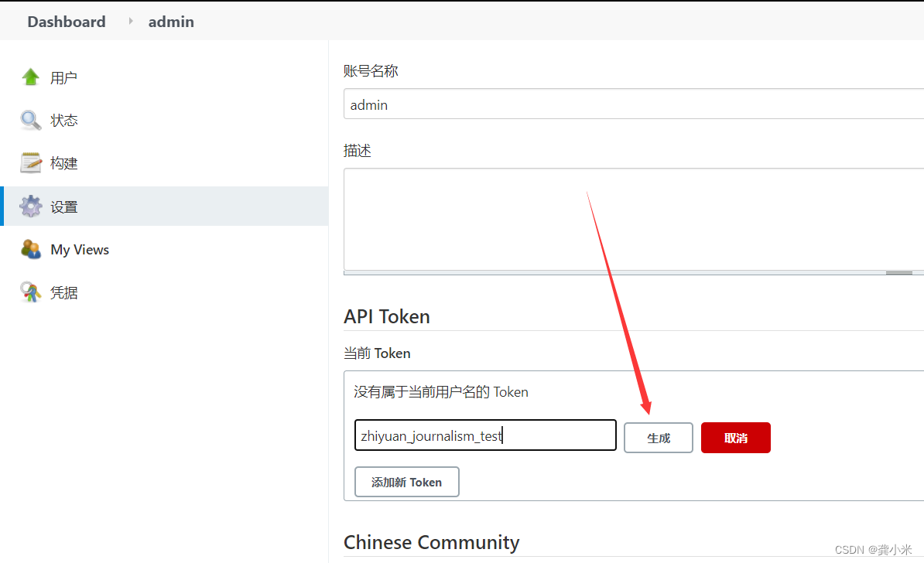Click the gear 设置 icon
924x563 pixels.
coord(31,206)
